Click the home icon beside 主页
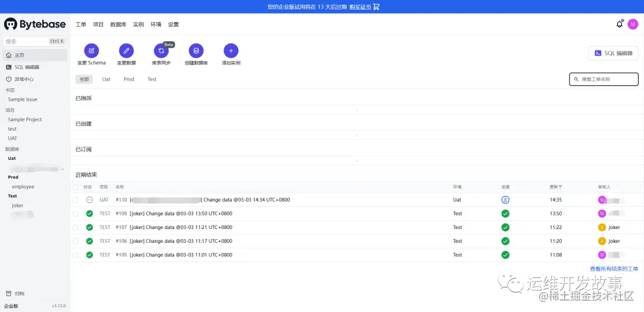 [x=8, y=55]
